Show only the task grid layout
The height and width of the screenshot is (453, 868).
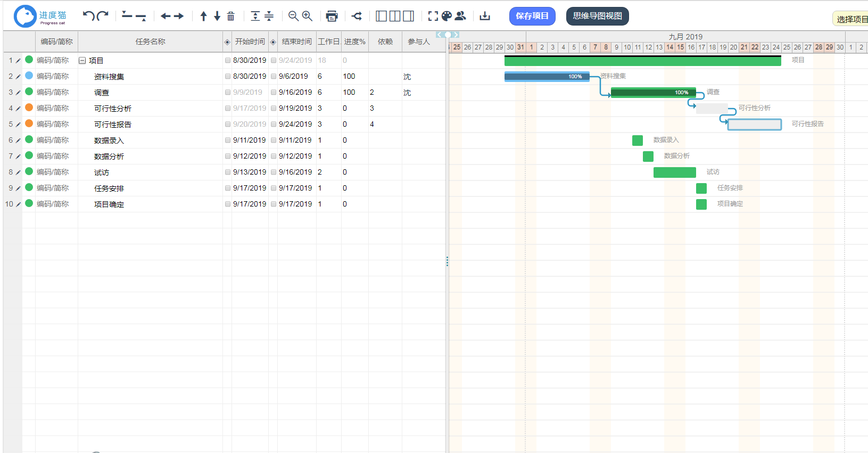pos(381,16)
